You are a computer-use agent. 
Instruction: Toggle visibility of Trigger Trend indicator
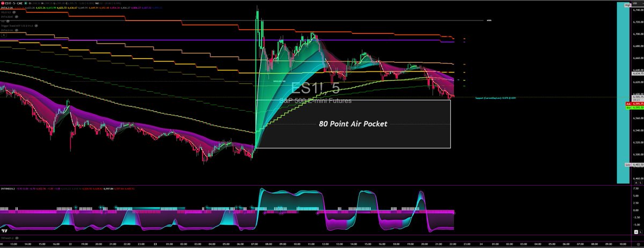click(36, 26)
